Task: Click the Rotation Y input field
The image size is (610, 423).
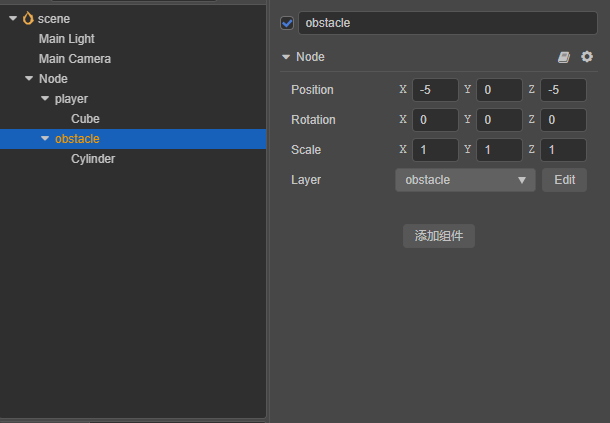Action: 499,120
